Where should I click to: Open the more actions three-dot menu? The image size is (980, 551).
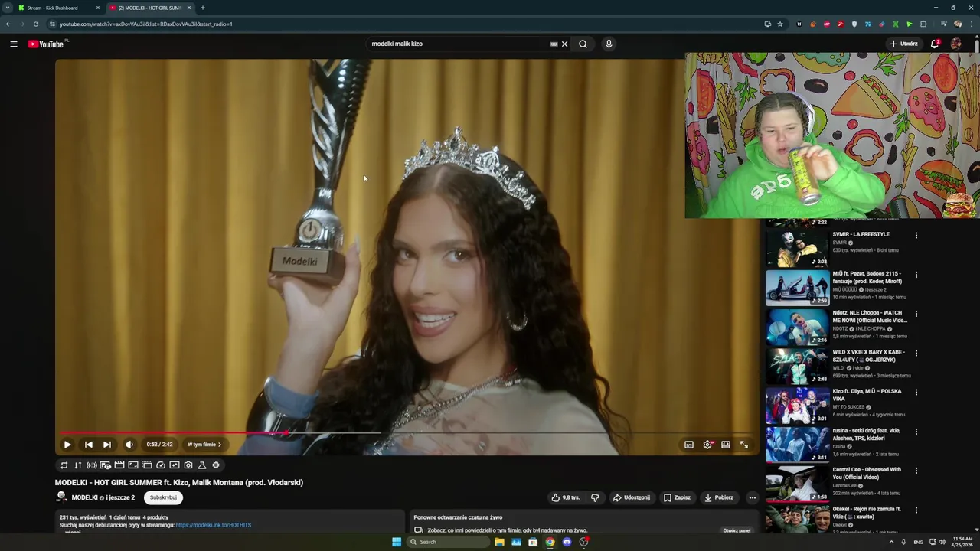click(x=752, y=497)
